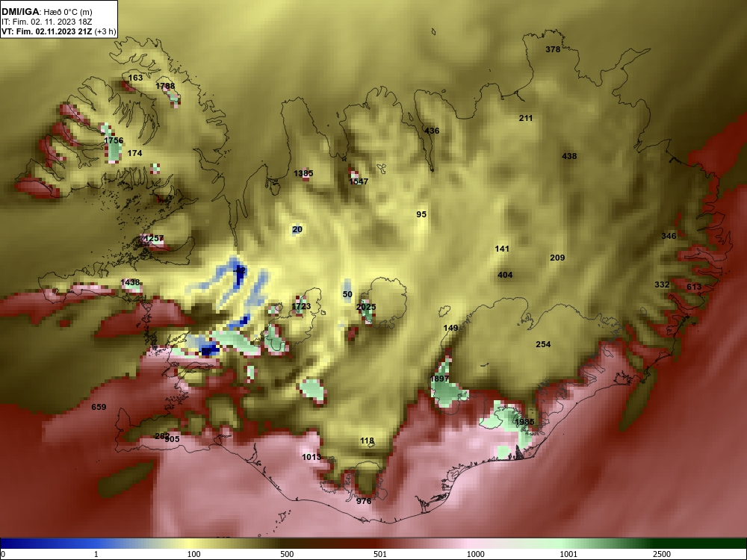
Task: Select the 2025 station value
Action: pos(366,307)
